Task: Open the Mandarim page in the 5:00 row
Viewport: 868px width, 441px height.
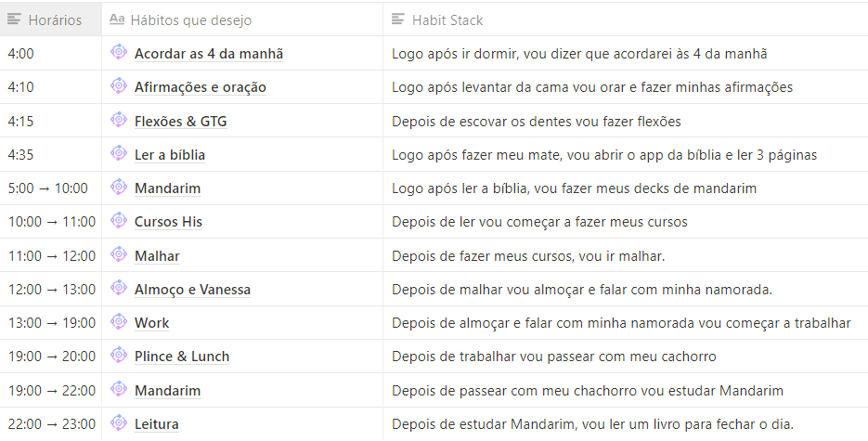Action: coord(167,188)
